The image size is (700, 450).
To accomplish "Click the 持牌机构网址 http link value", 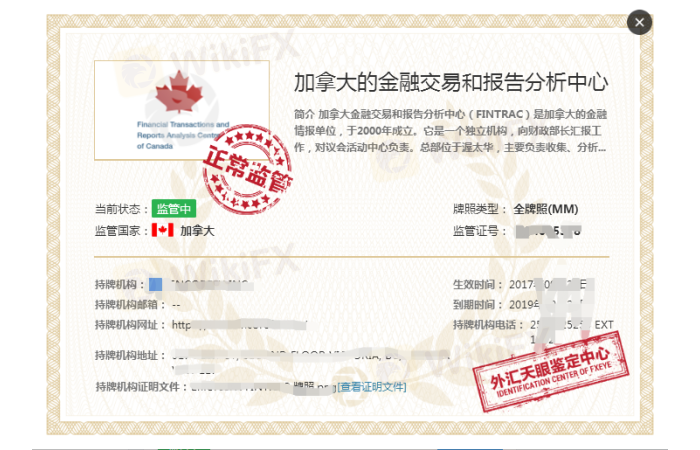I will coord(239,325).
